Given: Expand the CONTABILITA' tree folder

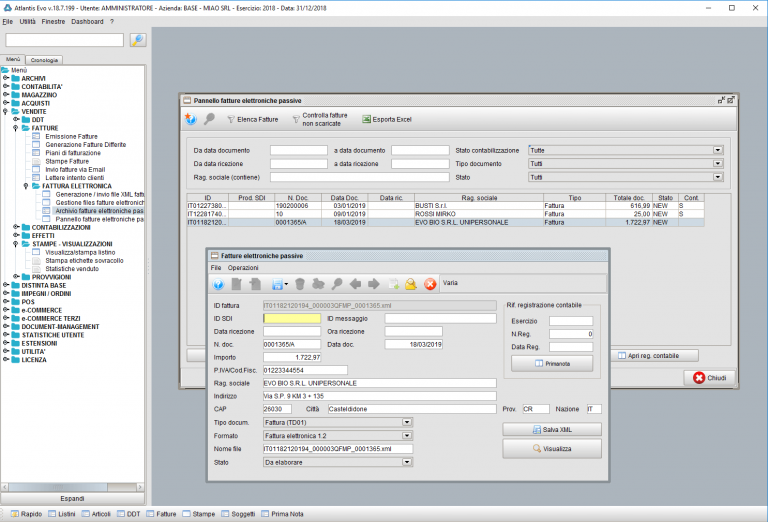Looking at the screenshot, I should (x=5, y=86).
